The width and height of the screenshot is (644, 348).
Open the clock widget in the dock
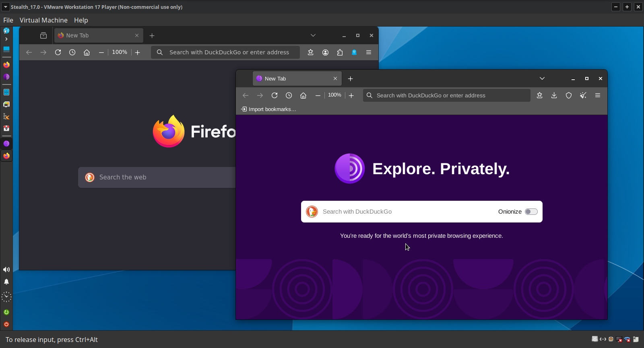[6, 297]
